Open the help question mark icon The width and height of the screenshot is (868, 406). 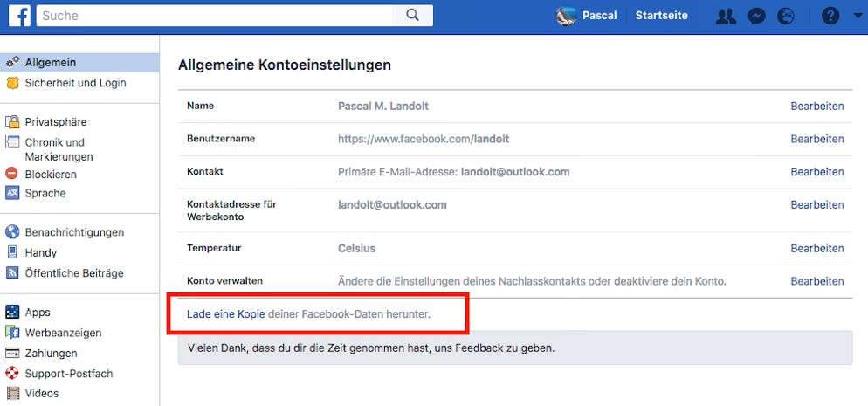pos(830,16)
